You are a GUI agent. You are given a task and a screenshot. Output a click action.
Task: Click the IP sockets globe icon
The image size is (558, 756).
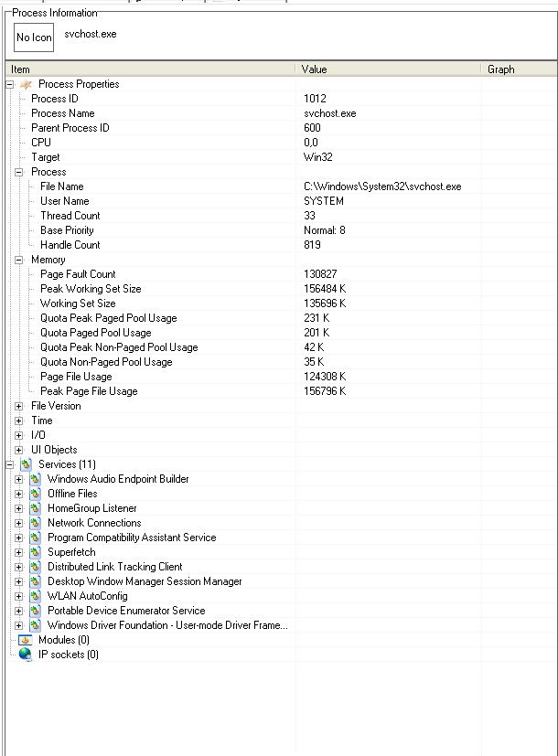[26, 655]
